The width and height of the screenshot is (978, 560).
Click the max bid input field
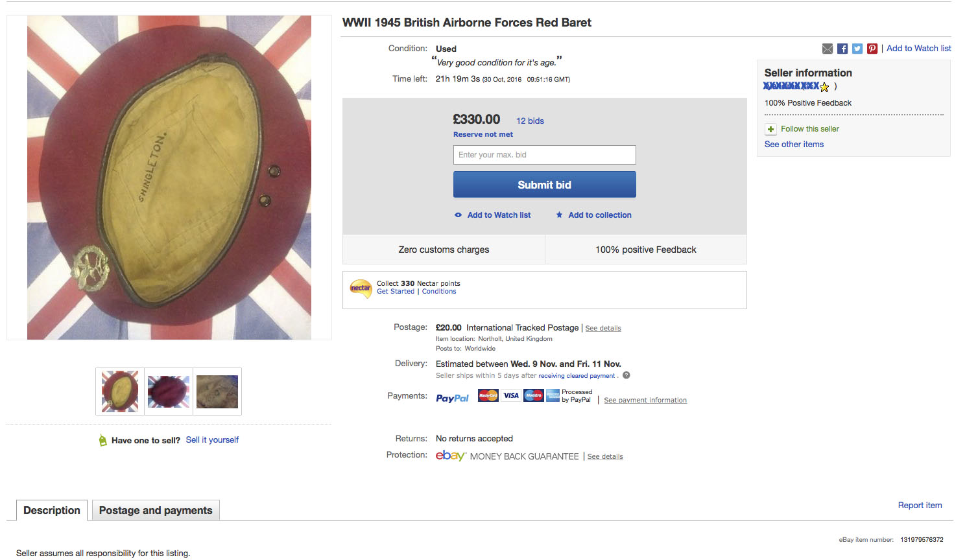tap(544, 155)
